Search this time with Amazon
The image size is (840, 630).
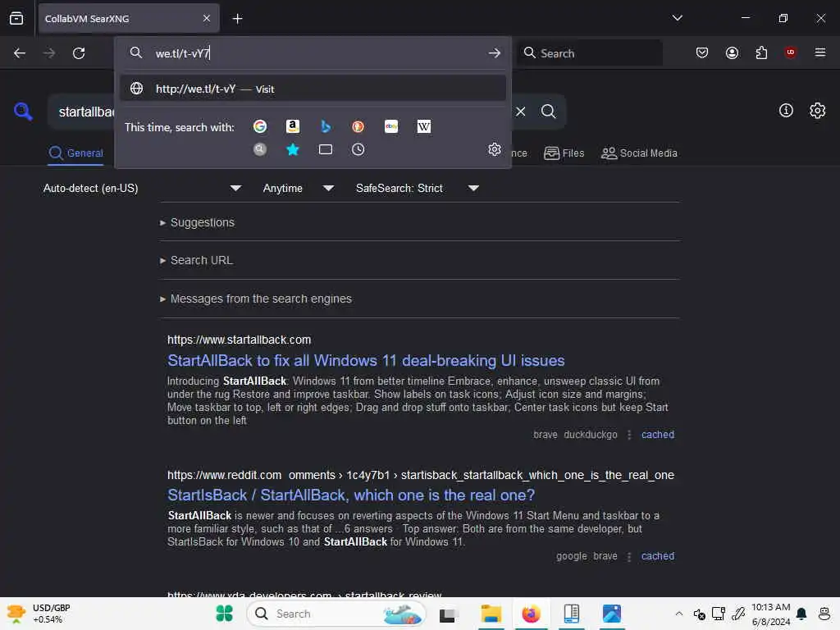coord(293,126)
